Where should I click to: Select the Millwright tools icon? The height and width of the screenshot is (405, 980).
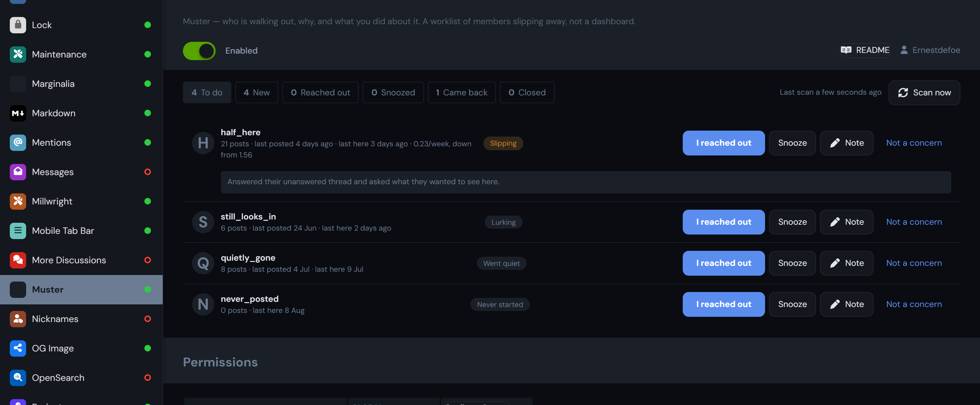pos(18,202)
